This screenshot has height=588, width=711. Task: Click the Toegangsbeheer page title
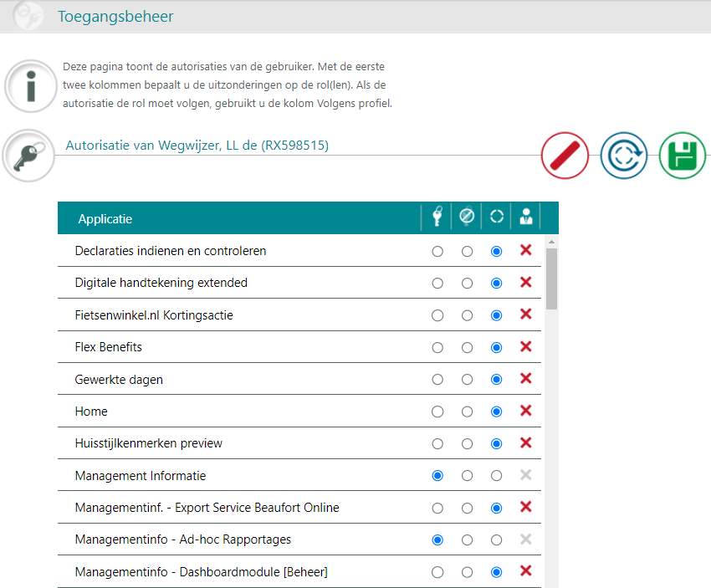click(115, 17)
